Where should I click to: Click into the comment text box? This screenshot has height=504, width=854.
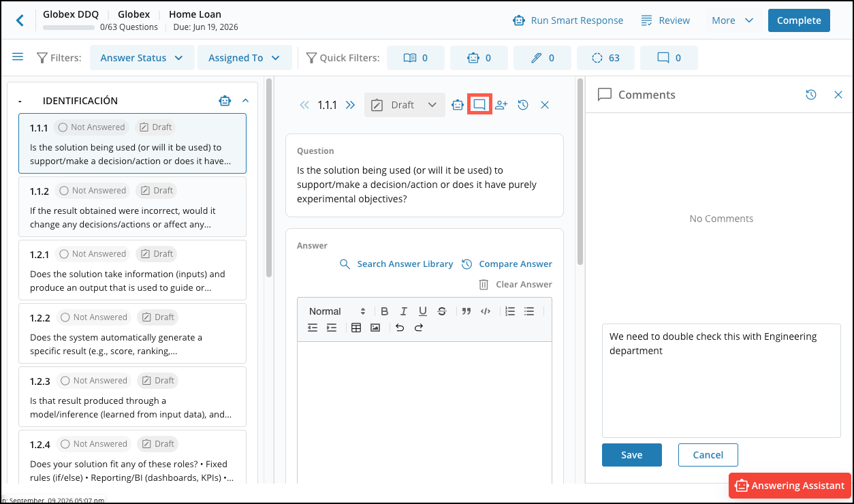pyautogui.click(x=721, y=381)
